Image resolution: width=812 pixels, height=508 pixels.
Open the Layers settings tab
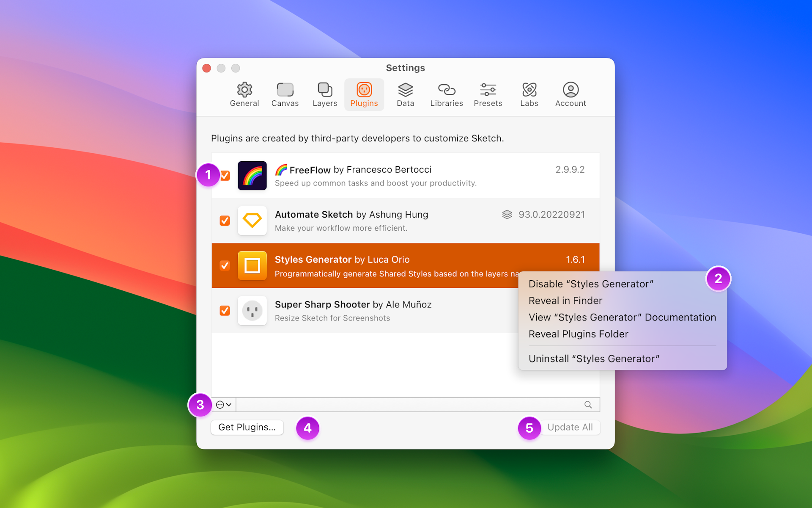click(325, 95)
